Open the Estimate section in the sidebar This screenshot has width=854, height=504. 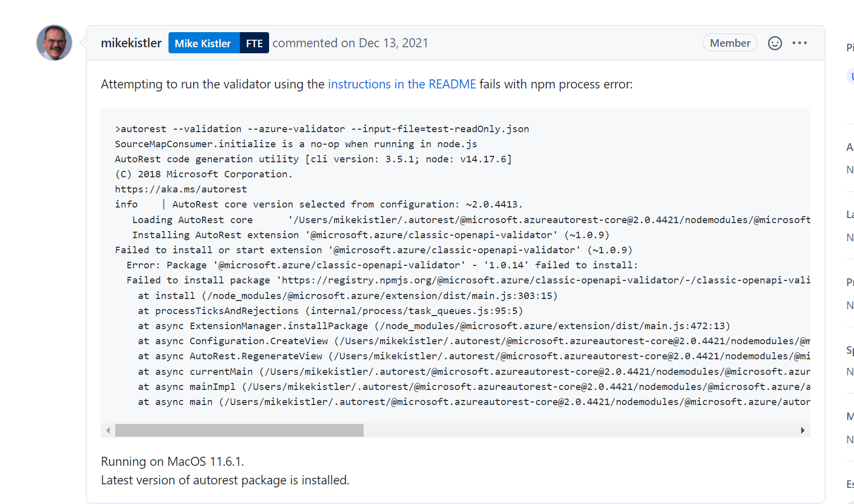tap(850, 483)
